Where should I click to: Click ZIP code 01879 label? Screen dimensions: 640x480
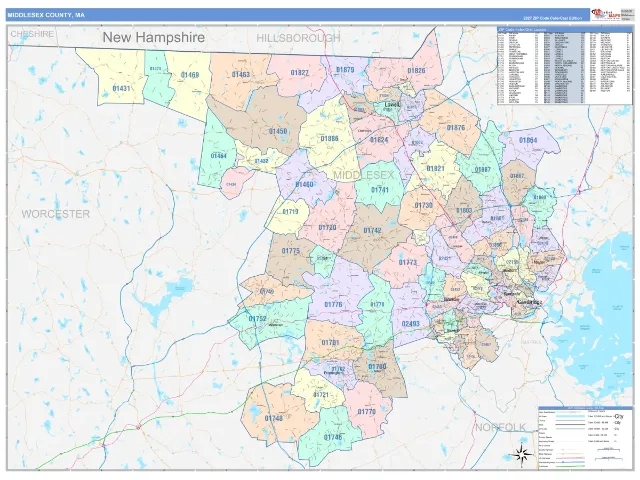pos(345,70)
